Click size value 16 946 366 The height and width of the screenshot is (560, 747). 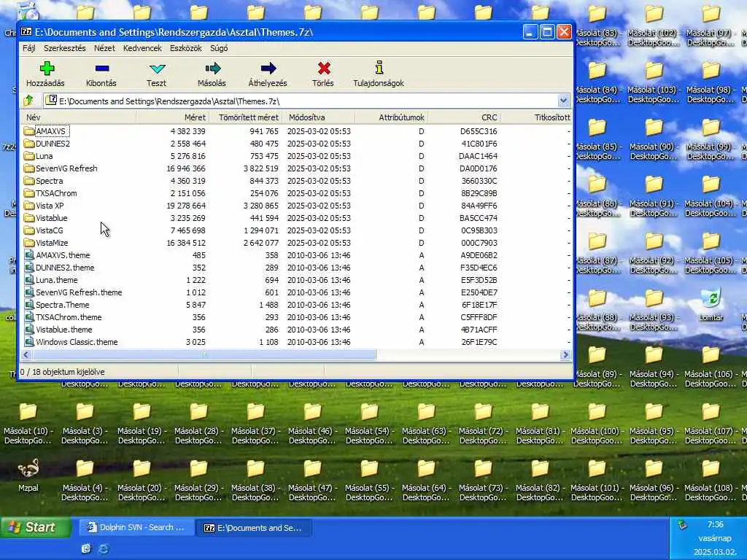[186, 168]
